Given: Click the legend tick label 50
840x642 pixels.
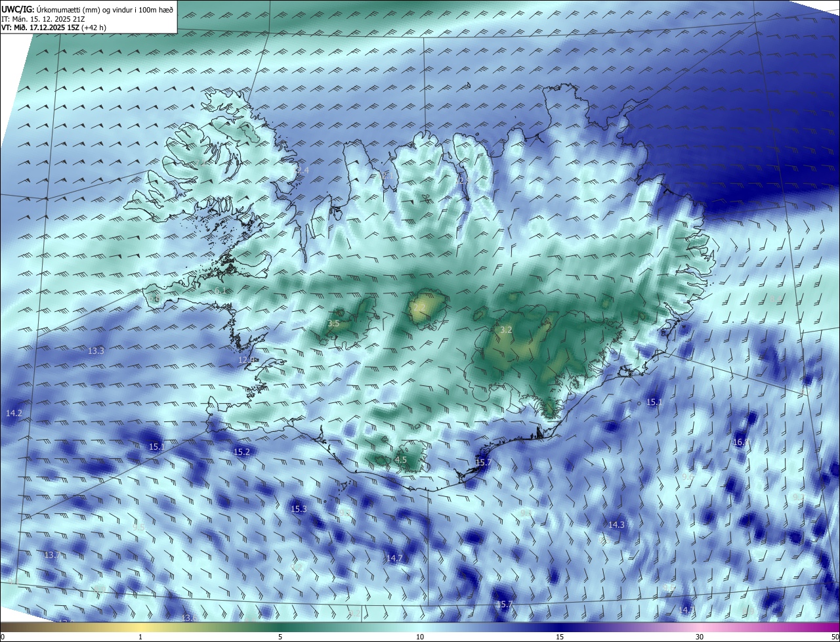Looking at the screenshot, I should pyautogui.click(x=835, y=637).
